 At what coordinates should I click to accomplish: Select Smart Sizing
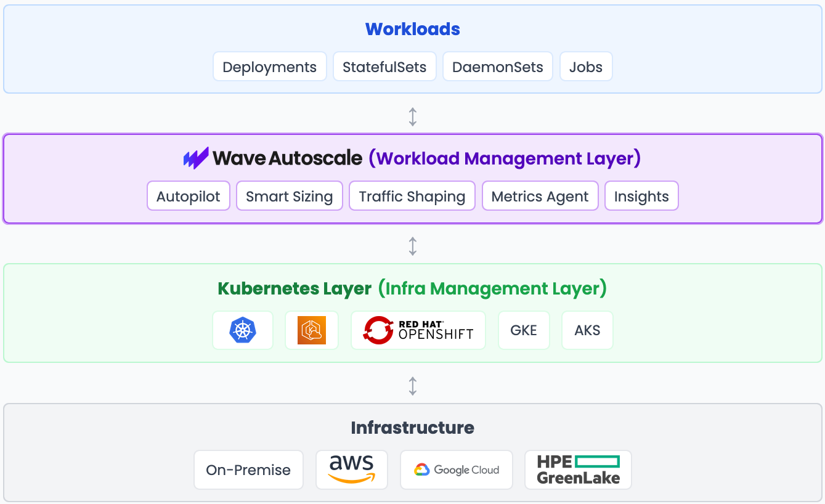pos(290,196)
